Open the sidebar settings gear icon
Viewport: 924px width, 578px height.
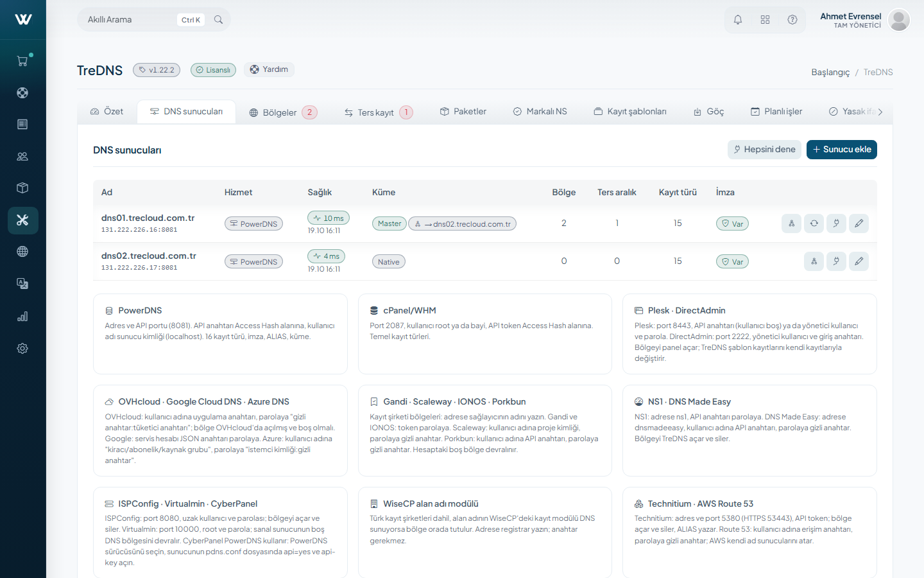point(22,348)
